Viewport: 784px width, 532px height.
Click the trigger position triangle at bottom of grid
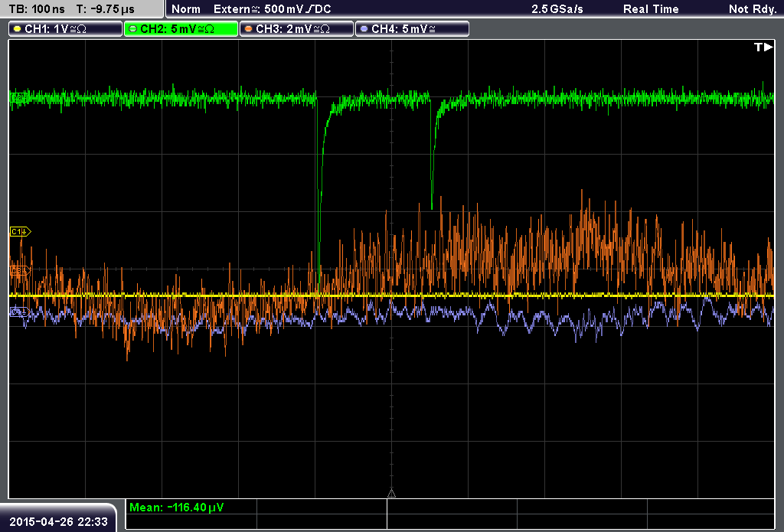pyautogui.click(x=391, y=494)
